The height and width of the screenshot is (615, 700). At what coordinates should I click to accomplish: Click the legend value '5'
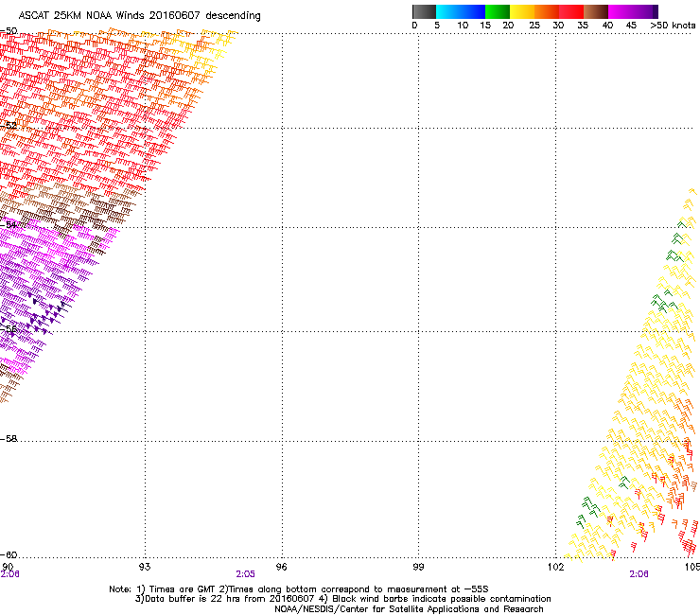(437, 26)
